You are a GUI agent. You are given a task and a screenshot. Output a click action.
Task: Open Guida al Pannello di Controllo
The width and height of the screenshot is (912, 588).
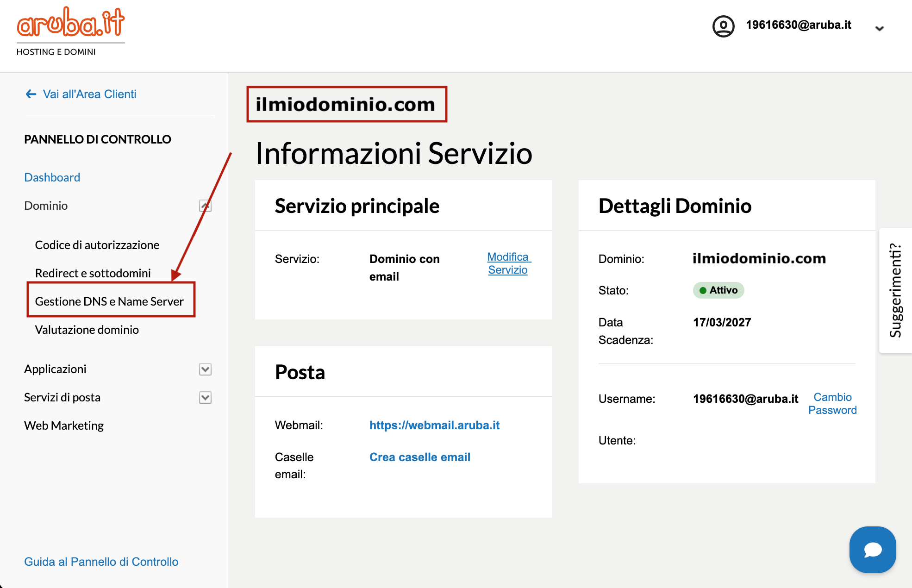pyautogui.click(x=101, y=562)
